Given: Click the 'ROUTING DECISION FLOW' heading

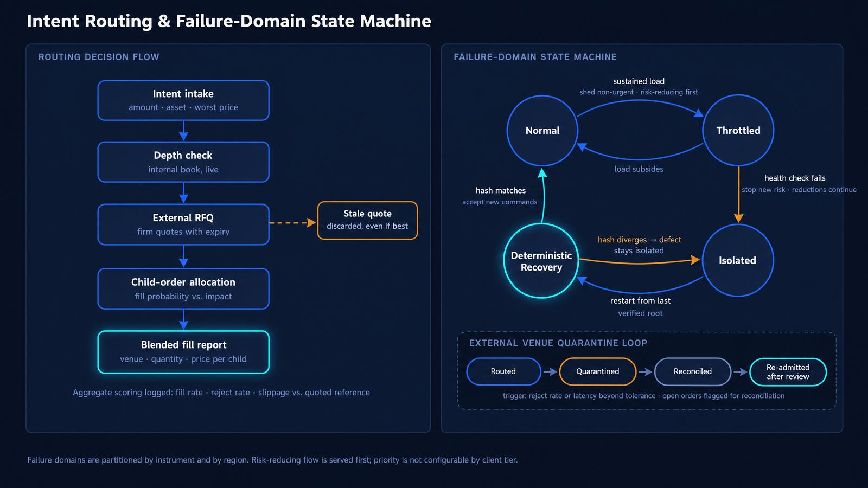Looking at the screenshot, I should [99, 57].
